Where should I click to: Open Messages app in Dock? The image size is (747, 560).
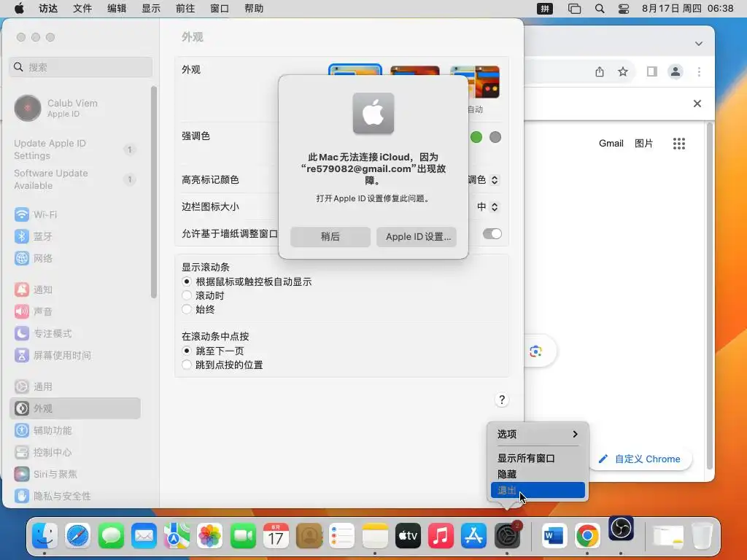(111, 535)
